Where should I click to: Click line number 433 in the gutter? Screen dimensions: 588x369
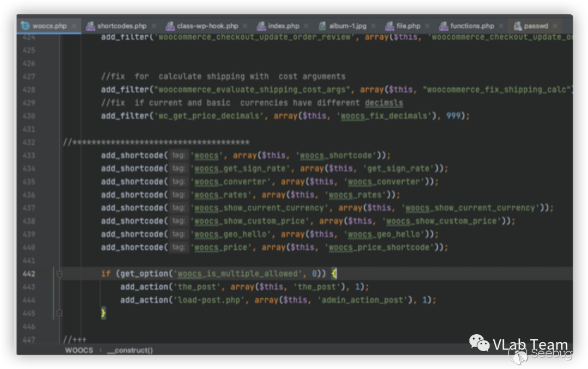(29, 155)
